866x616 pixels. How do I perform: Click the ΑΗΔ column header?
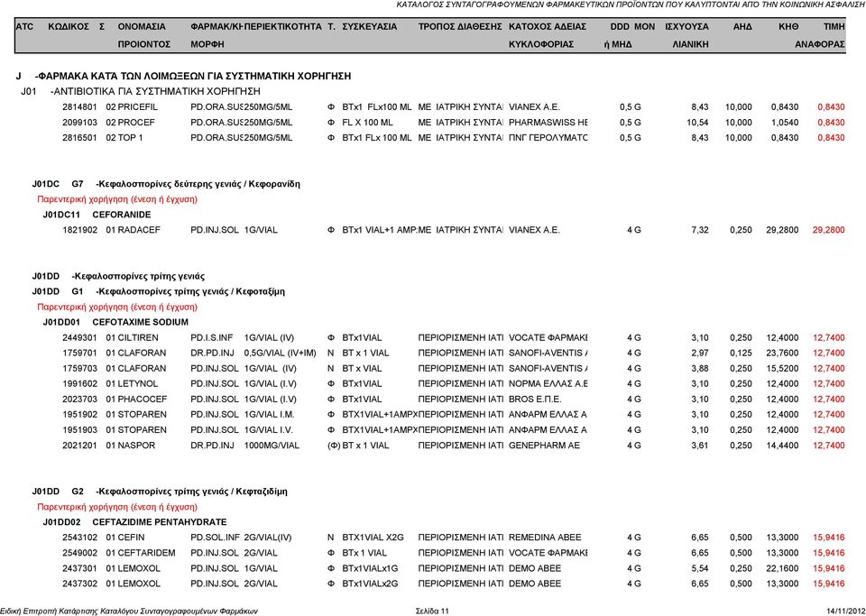pyautogui.click(x=742, y=26)
